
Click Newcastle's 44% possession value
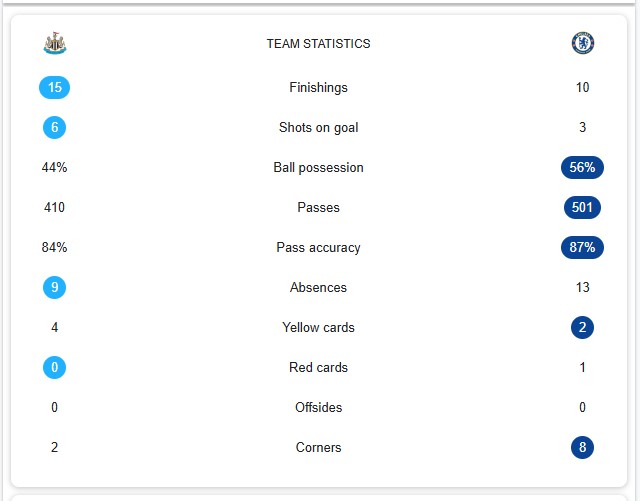pyautogui.click(x=54, y=167)
